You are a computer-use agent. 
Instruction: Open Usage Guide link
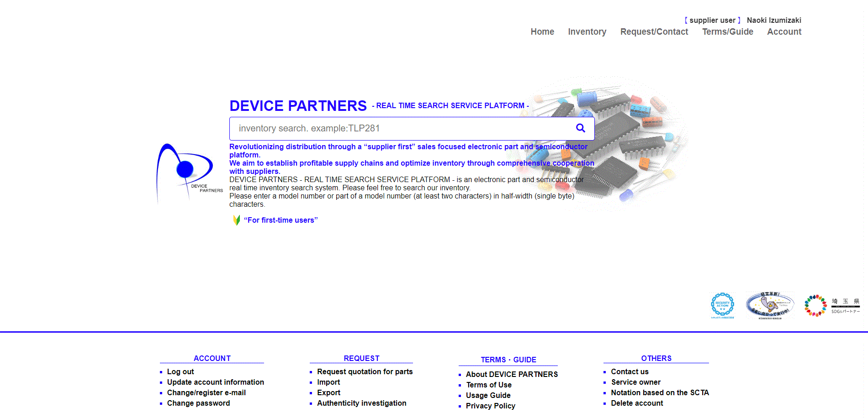(488, 395)
